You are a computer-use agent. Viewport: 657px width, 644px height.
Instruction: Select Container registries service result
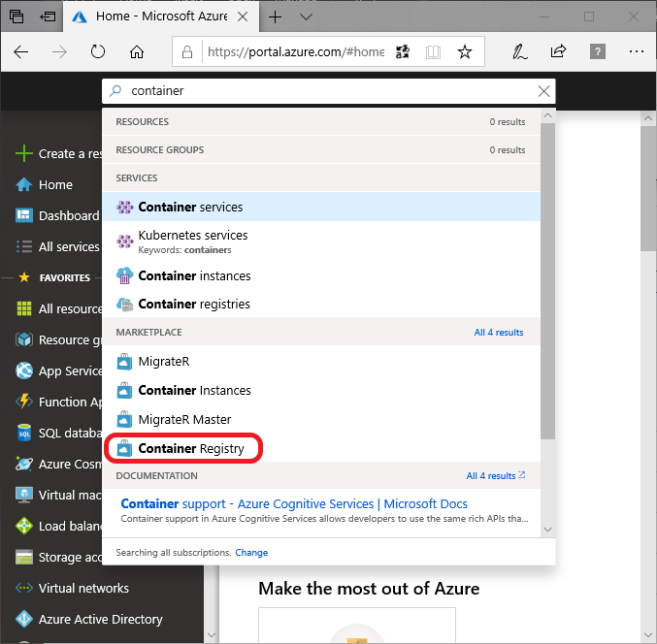(x=321, y=304)
